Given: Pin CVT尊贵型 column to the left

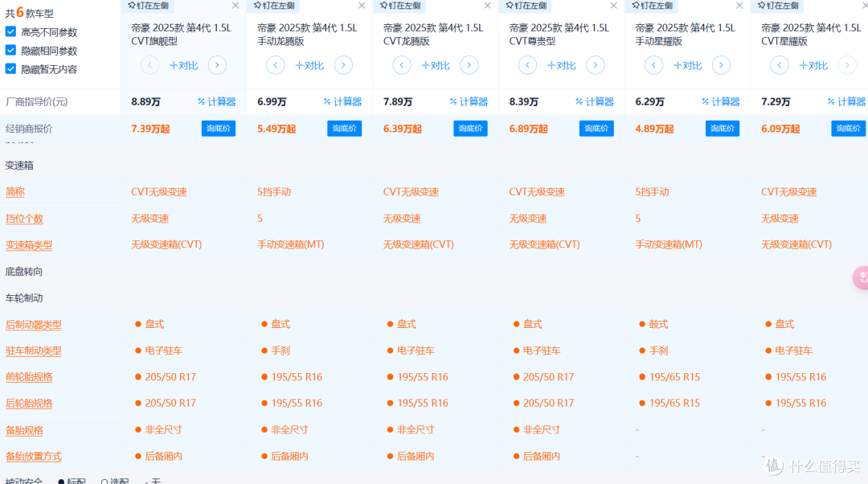Looking at the screenshot, I should (x=526, y=6).
